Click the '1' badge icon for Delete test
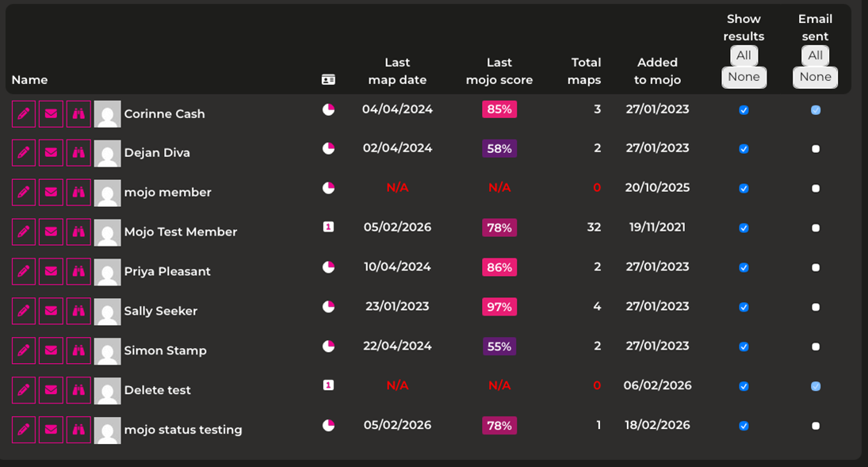This screenshot has height=467, width=868. [329, 386]
